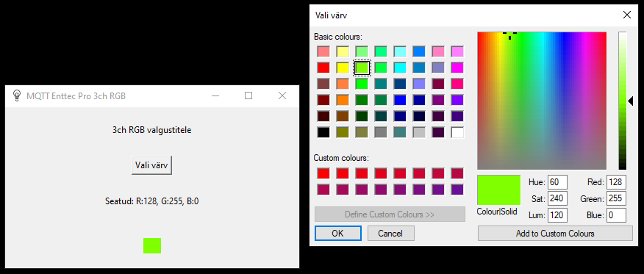
Task: Close the MQTT Enttec Pro 3ch RGB window
Action: 282,95
